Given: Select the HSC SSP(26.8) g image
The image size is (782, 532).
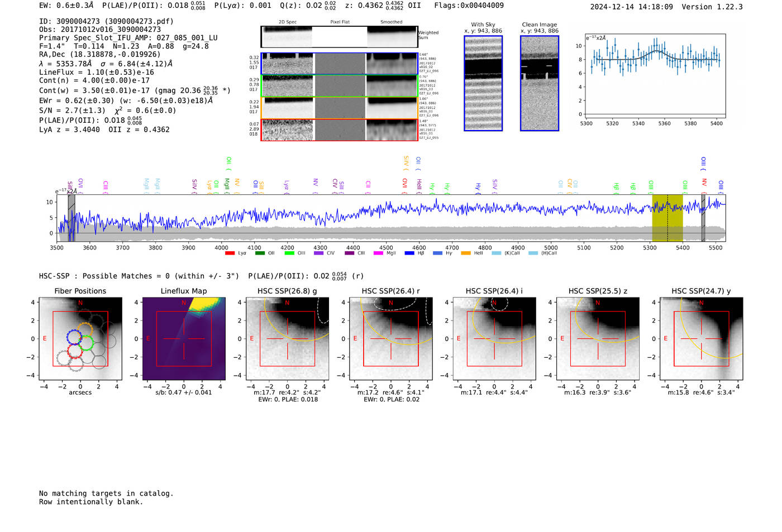Looking at the screenshot, I should click(288, 338).
